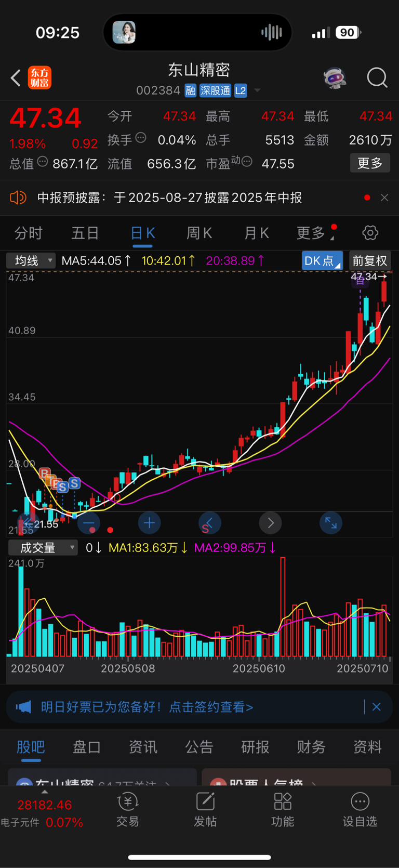Switch to 月K chart tab
This screenshot has width=399, height=868.
coord(257,233)
